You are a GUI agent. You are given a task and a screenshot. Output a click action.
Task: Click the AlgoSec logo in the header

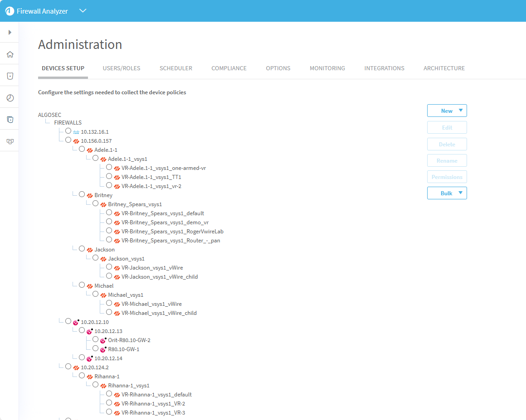10,11
